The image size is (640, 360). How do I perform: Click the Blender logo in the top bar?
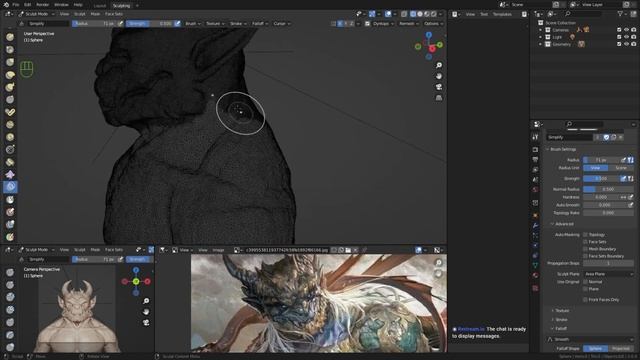click(x=6, y=4)
